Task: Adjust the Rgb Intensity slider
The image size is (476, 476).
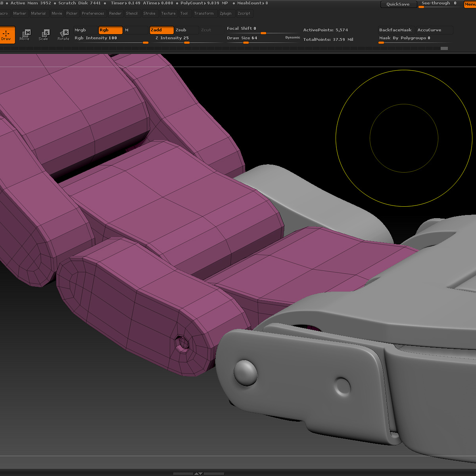Action: 111,39
